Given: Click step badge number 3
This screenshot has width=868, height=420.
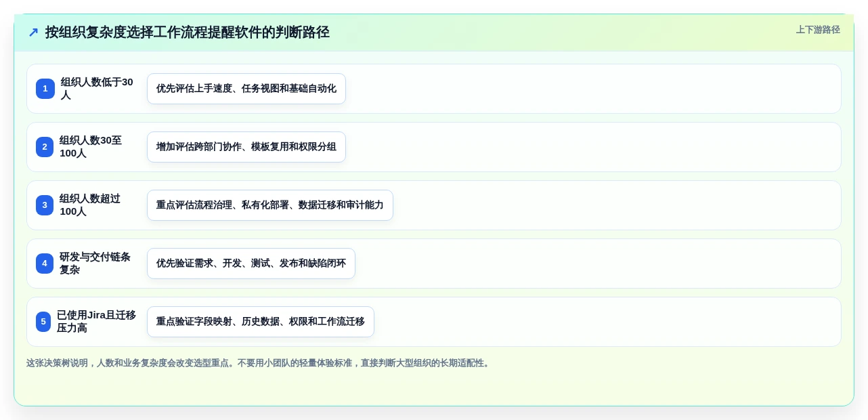Looking at the screenshot, I should pos(45,205).
